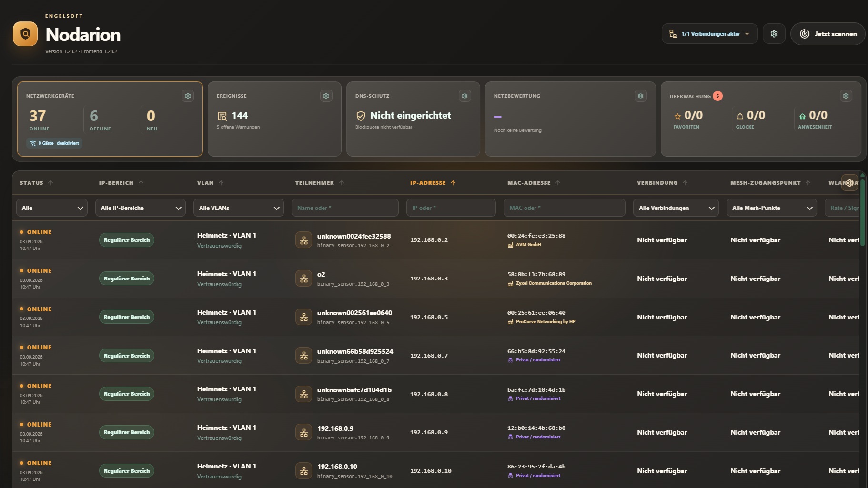The image size is (868, 488).
Task: Open the Überwachung card settings gear
Action: (846, 96)
